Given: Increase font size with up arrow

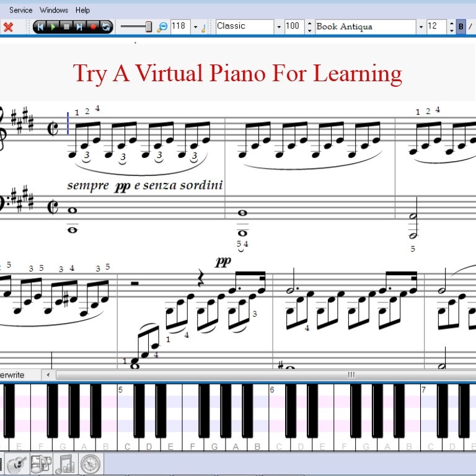Looking at the screenshot, I should pos(451,24).
